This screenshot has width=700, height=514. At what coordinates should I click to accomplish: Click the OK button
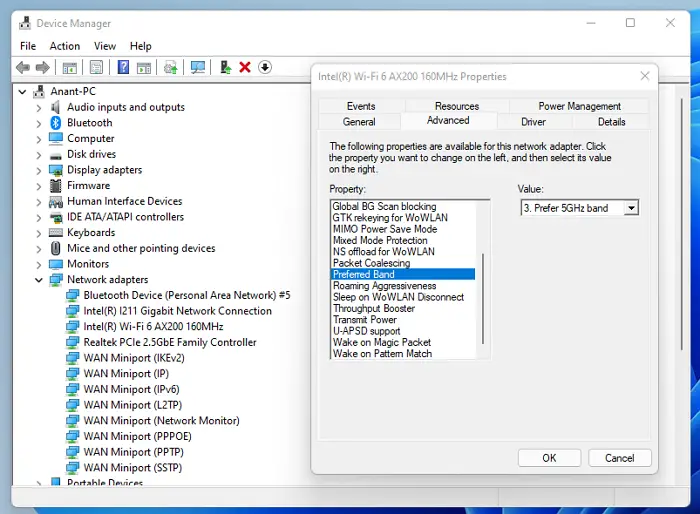pyautogui.click(x=549, y=458)
